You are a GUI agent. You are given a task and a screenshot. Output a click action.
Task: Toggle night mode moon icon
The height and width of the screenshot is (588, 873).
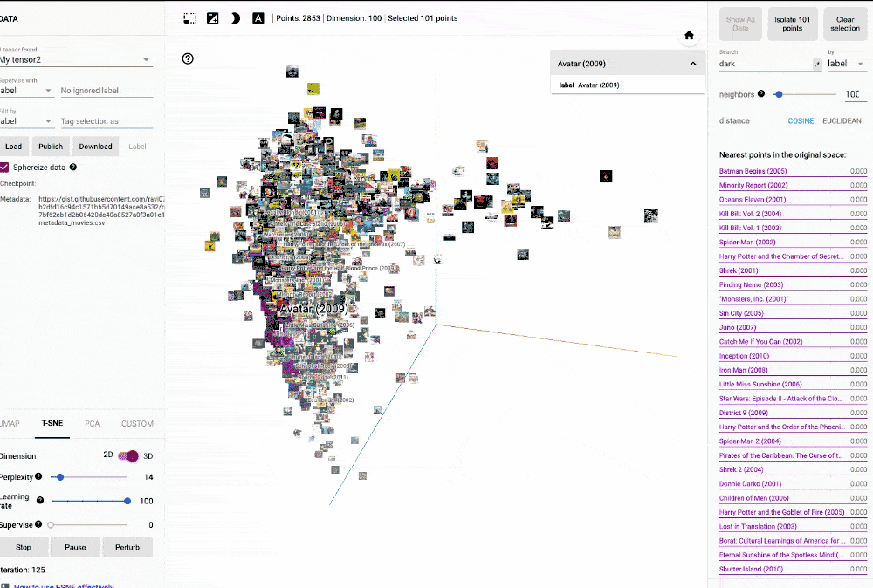pos(236,18)
